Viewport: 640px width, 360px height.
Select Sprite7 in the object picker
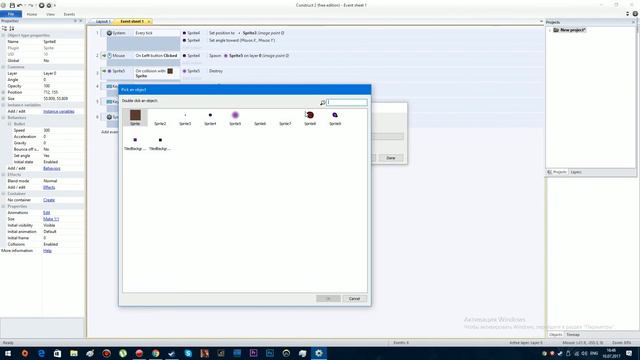285,118
